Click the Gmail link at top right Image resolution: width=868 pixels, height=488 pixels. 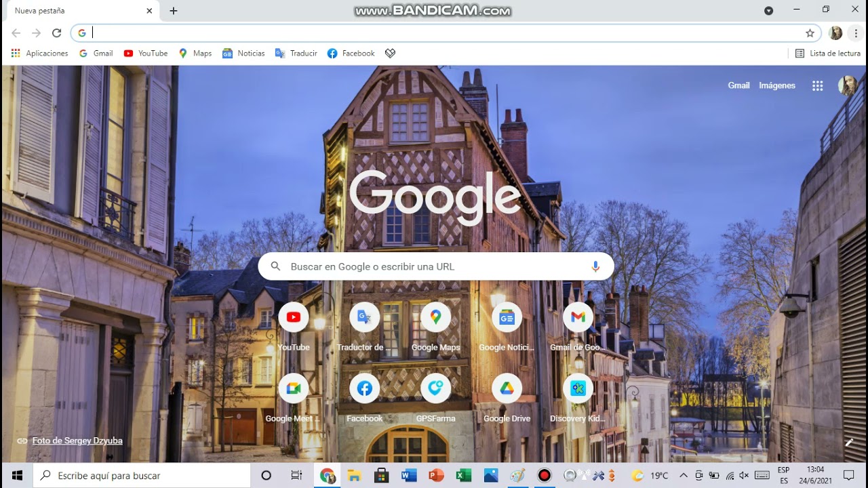click(738, 85)
